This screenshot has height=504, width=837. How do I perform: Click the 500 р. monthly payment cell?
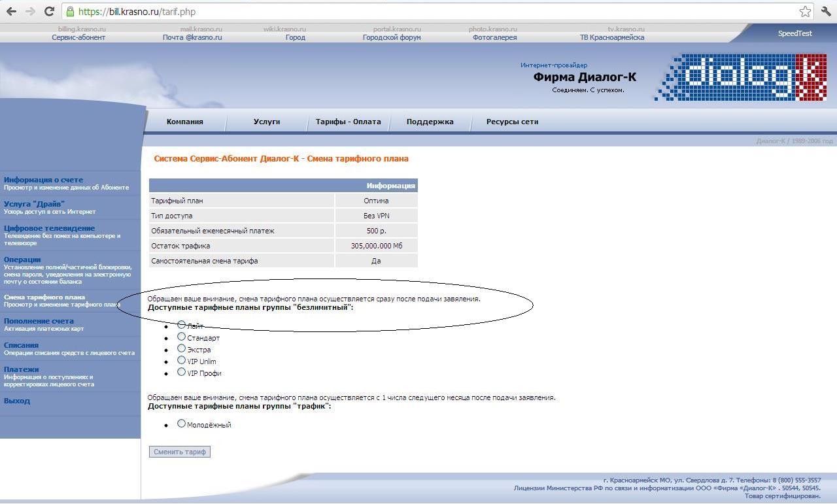point(376,231)
